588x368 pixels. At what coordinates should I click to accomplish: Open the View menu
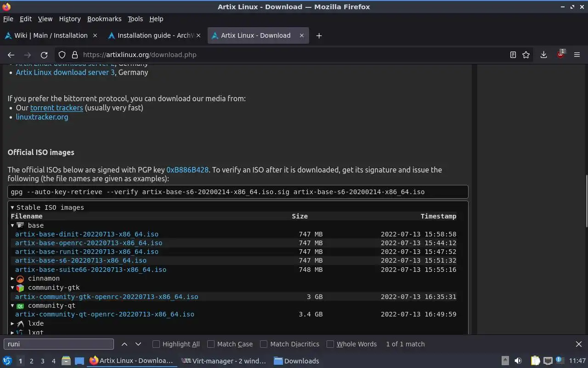click(x=45, y=19)
